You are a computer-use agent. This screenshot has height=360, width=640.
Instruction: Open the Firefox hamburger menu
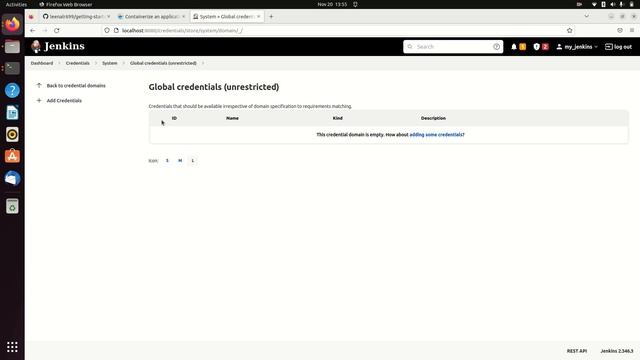point(632,31)
